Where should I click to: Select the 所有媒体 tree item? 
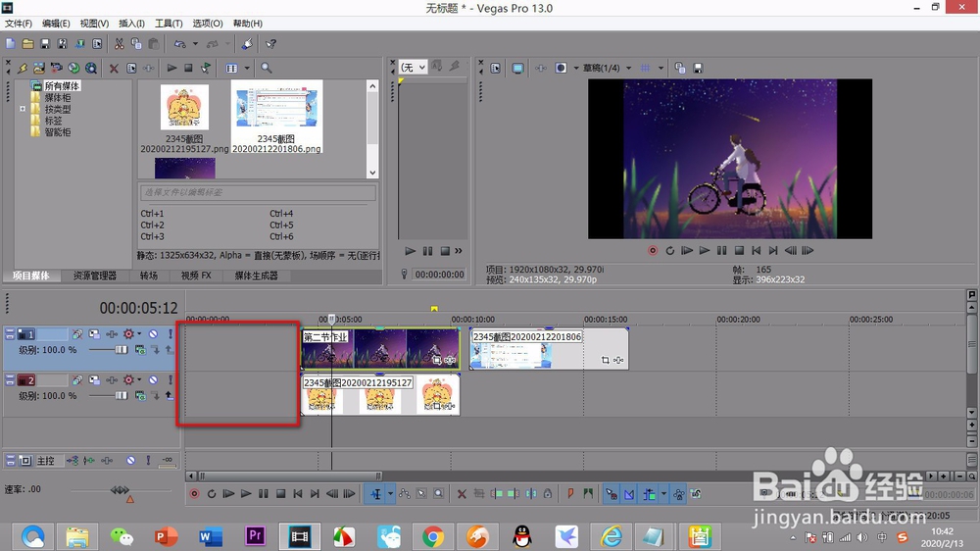pos(62,85)
